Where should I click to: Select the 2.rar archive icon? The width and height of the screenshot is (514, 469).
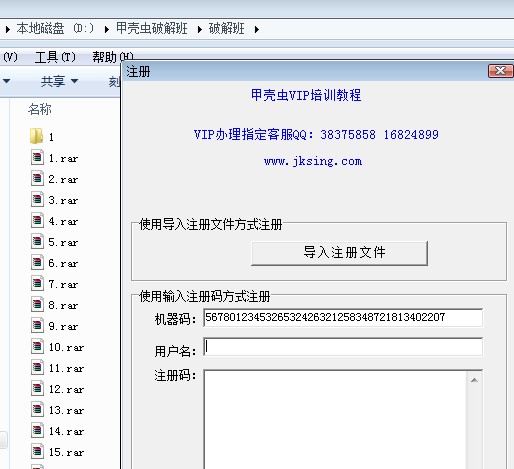37,179
